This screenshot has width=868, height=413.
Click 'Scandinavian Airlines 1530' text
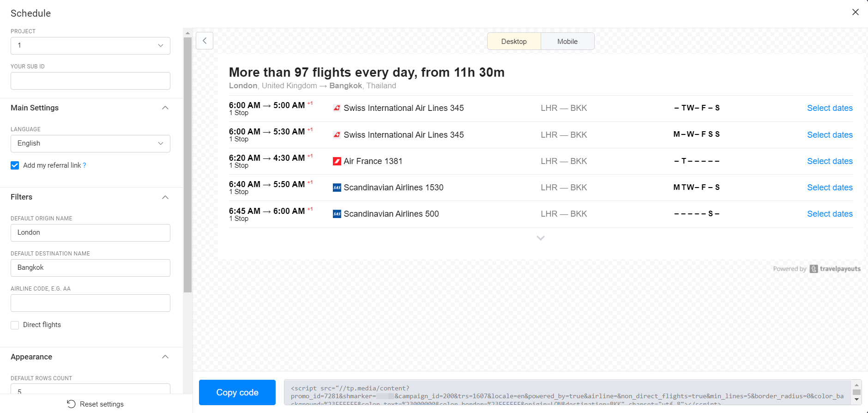(393, 188)
